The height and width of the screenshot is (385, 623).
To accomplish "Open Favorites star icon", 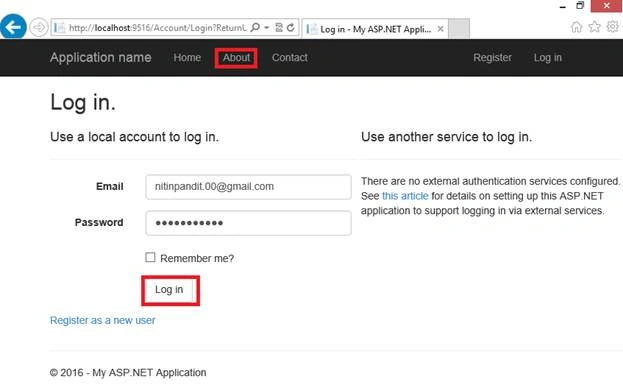I will pos(595,27).
